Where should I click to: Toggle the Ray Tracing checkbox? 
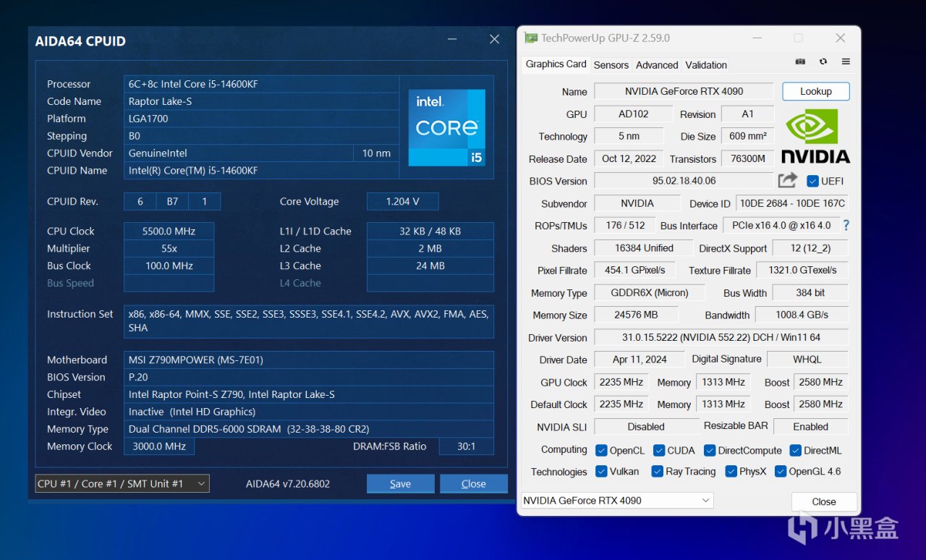(658, 471)
